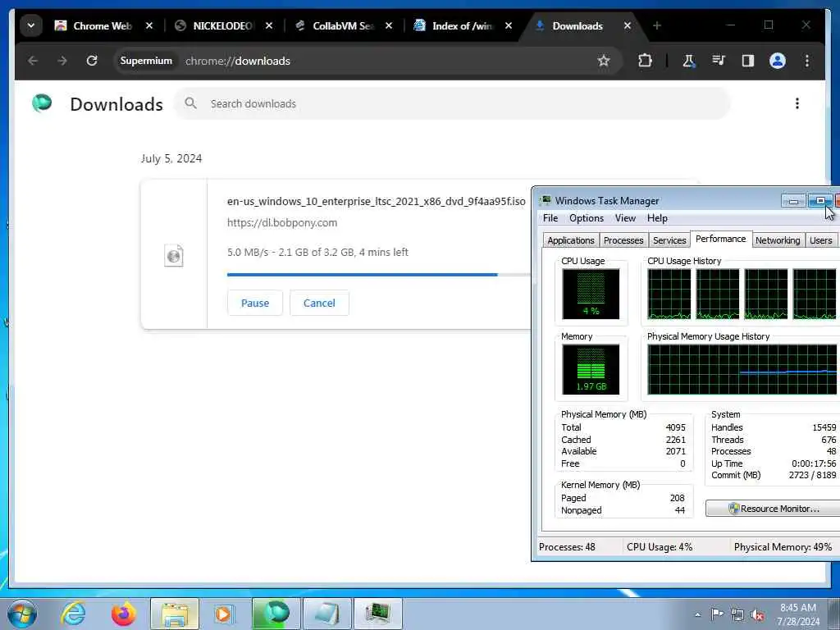Open Downloads page more actions menu

tap(797, 103)
